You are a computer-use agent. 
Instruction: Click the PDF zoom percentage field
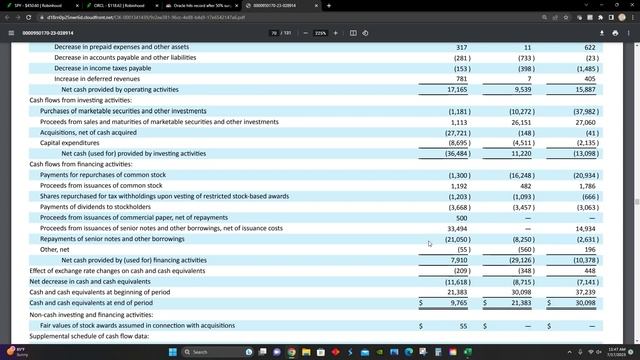(320, 33)
